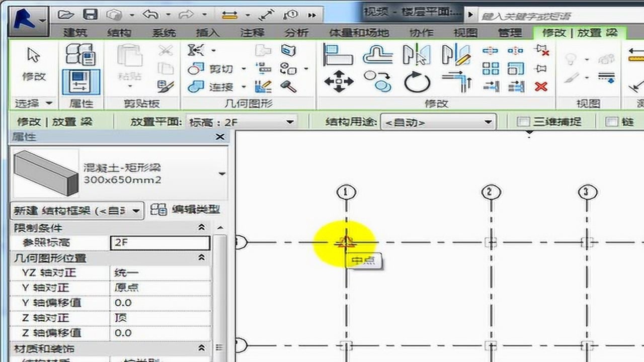Click the Tag by Category icon
This screenshot has height=362, width=644.
click(291, 15)
